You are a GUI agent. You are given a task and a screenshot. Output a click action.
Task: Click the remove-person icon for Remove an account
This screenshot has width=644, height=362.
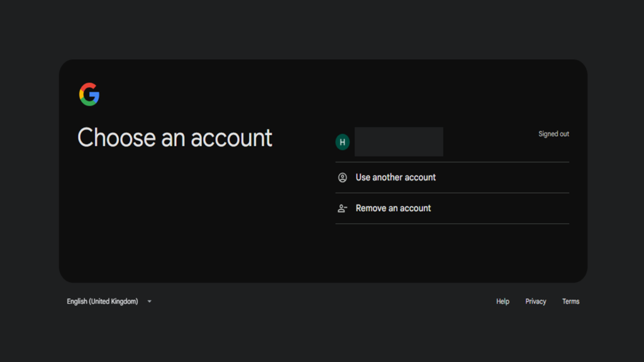343,209
